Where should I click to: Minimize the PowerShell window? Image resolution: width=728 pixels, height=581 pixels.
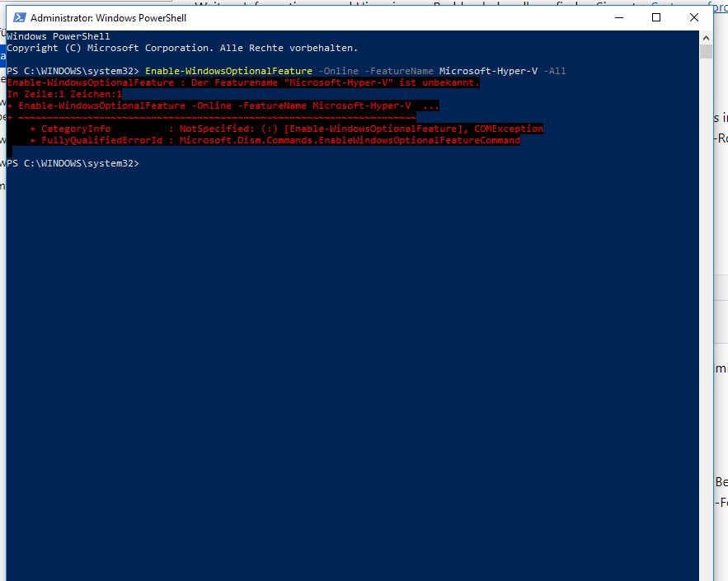tap(619, 17)
